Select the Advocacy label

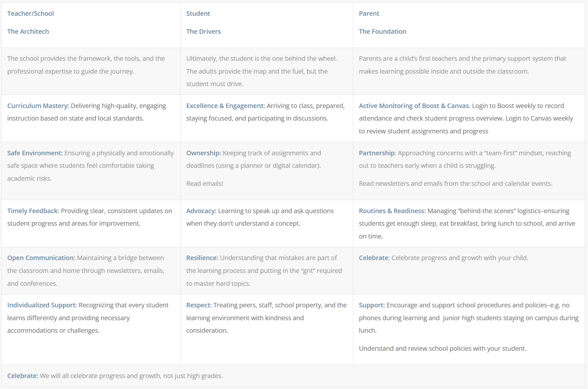tap(201, 211)
